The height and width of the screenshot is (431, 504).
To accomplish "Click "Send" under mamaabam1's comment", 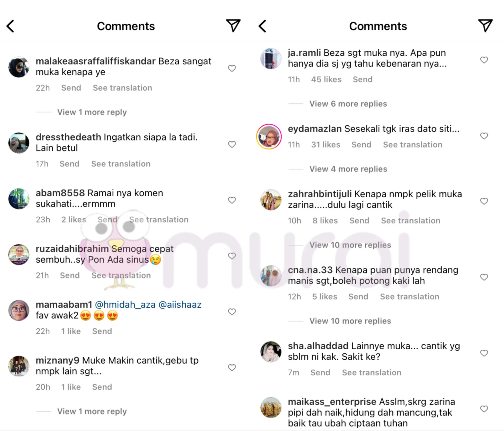I will coord(102,331).
